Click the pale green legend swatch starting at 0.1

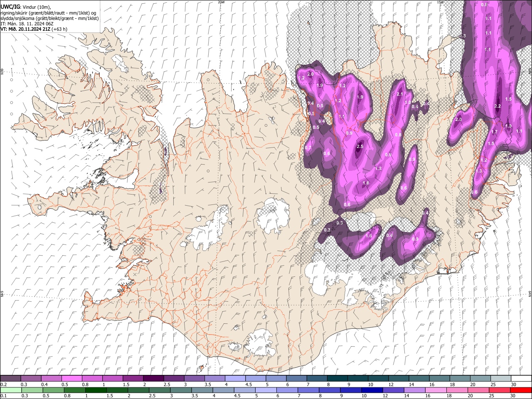(x=10, y=390)
